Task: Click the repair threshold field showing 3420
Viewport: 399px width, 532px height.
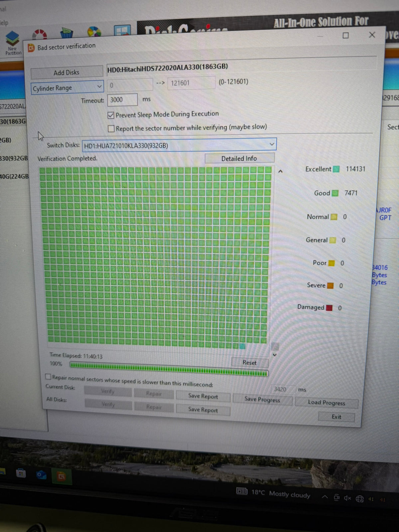Action: point(283,389)
